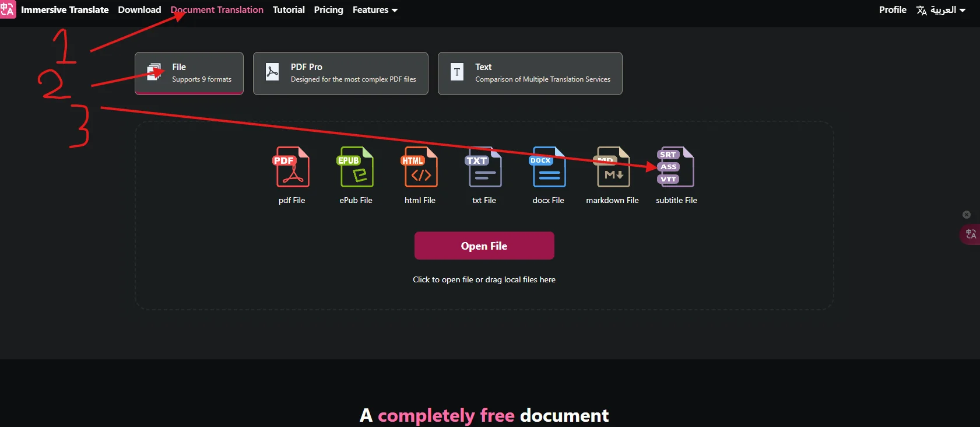
Task: Click 'Supports 9 formats' subtitle text
Action: pos(202,79)
